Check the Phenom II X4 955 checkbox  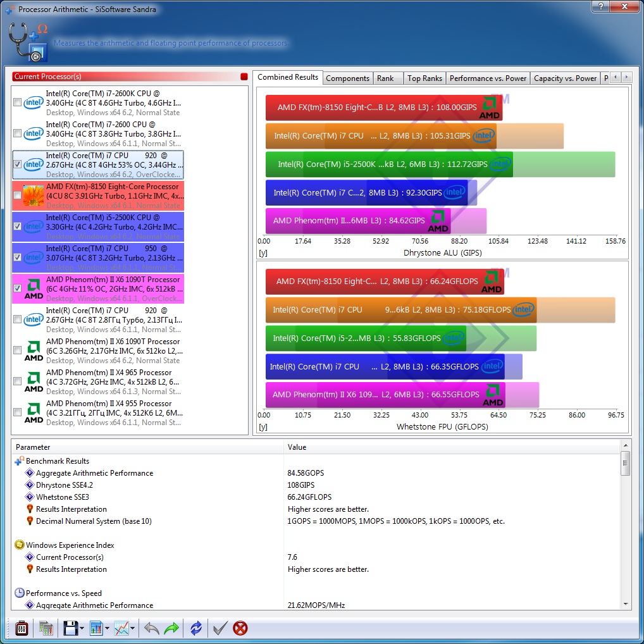click(17, 412)
